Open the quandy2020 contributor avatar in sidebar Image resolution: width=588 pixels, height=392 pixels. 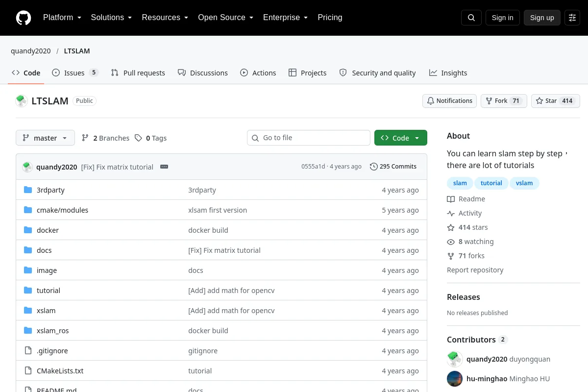[x=455, y=359]
